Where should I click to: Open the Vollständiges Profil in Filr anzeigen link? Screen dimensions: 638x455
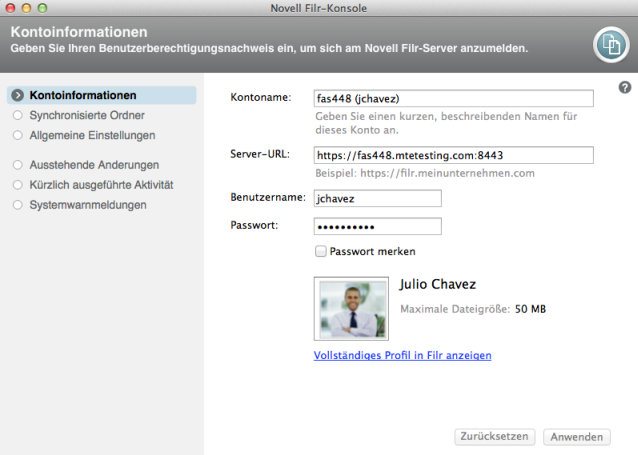(402, 355)
